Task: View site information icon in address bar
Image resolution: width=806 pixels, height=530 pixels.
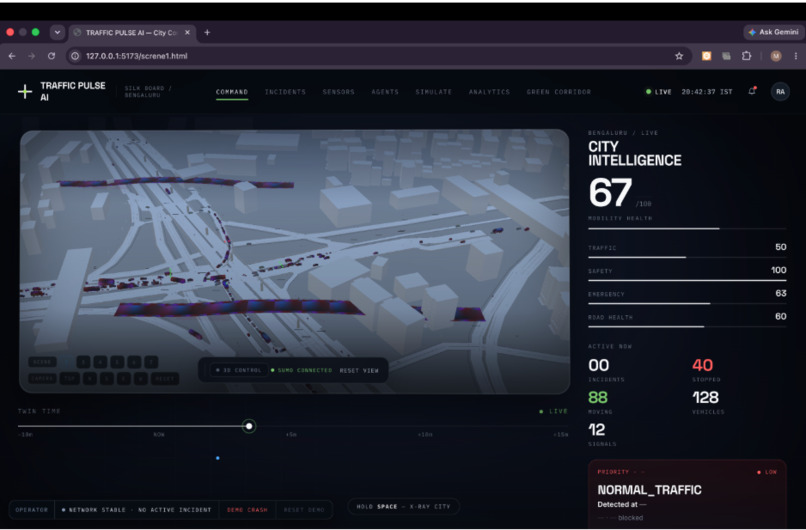Action: pyautogui.click(x=75, y=56)
